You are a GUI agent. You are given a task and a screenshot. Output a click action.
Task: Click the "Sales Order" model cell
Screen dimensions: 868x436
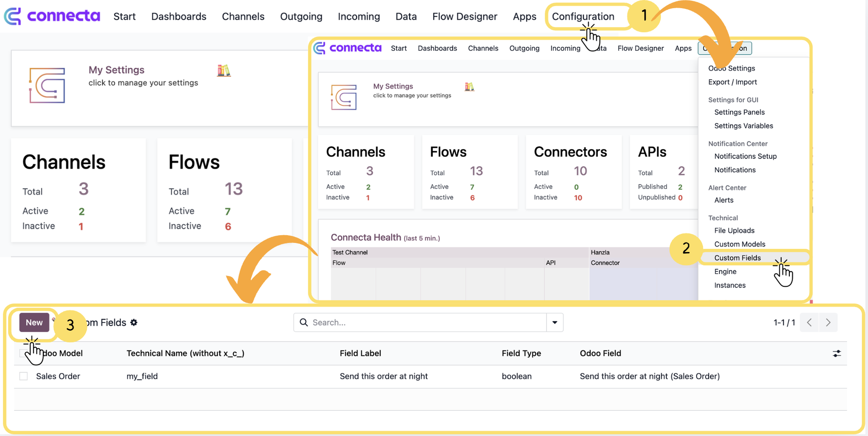click(x=58, y=376)
